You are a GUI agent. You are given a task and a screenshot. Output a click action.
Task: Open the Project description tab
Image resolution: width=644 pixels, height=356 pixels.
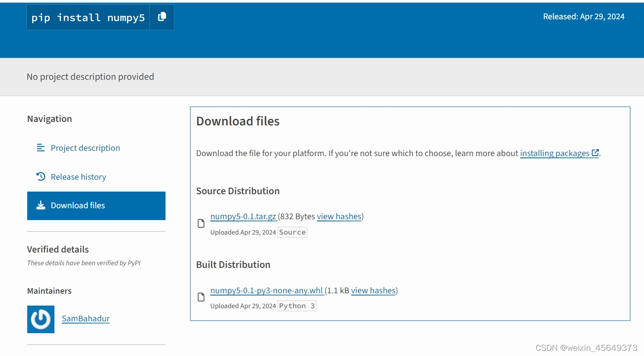96,148
